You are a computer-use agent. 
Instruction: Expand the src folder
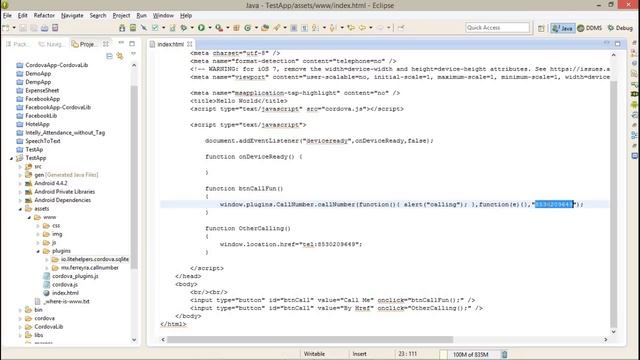tap(20, 167)
